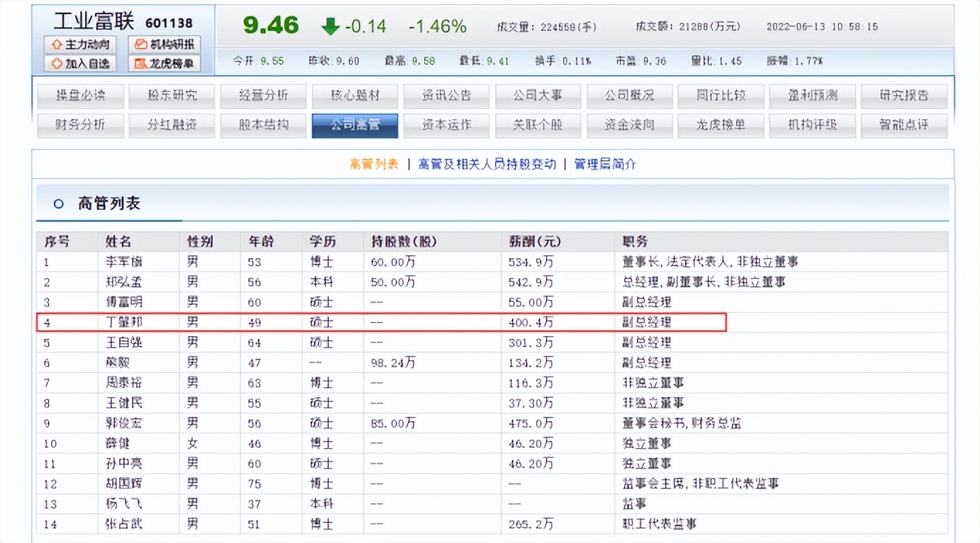Click the 542.9万 salary cell
This screenshot has width=980, height=543.
pos(531,282)
